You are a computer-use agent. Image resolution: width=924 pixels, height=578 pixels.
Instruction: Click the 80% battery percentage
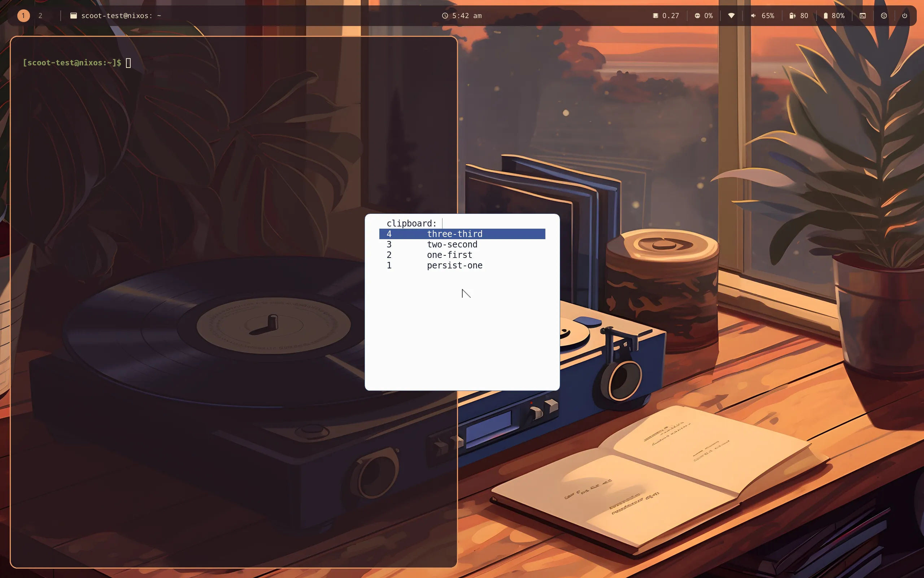pyautogui.click(x=838, y=16)
